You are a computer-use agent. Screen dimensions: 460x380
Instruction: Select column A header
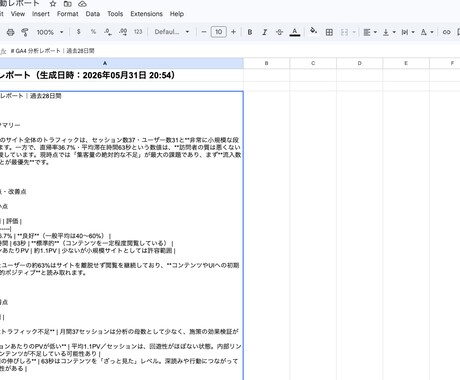(105, 63)
